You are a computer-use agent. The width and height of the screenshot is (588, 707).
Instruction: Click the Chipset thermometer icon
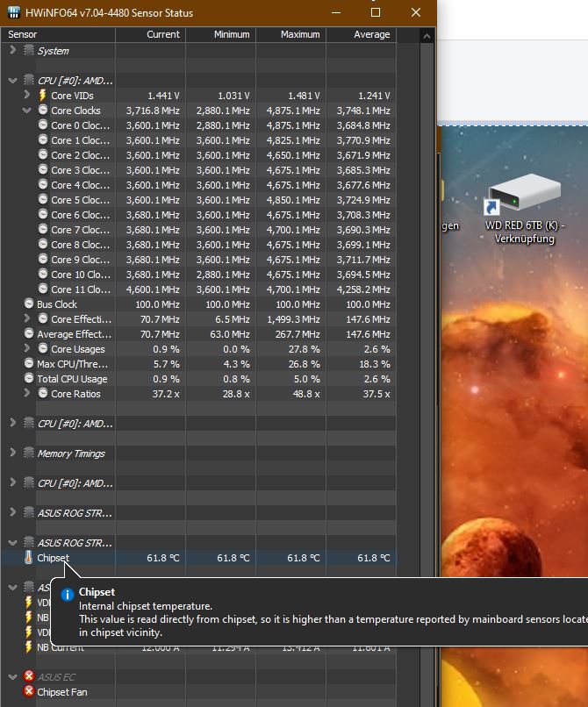(28, 557)
